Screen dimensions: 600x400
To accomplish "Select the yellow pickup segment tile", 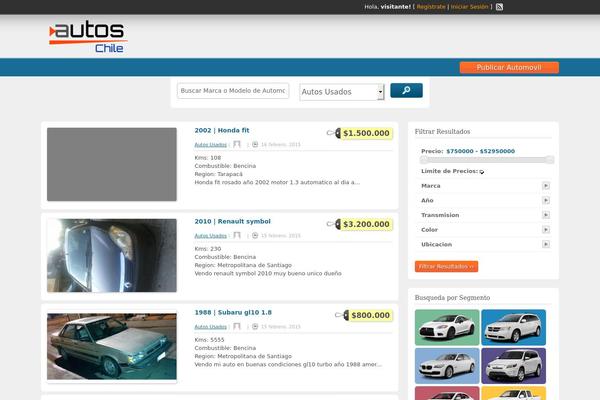I will point(514,393).
